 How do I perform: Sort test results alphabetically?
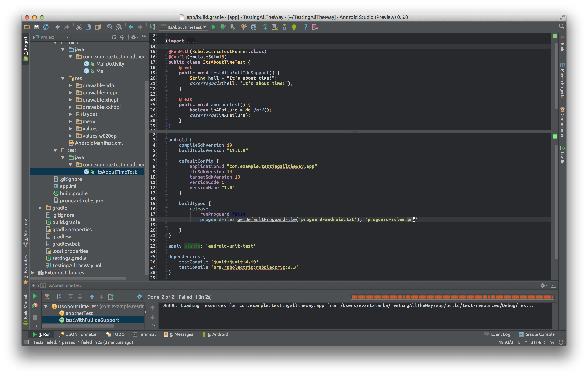pos(59,297)
